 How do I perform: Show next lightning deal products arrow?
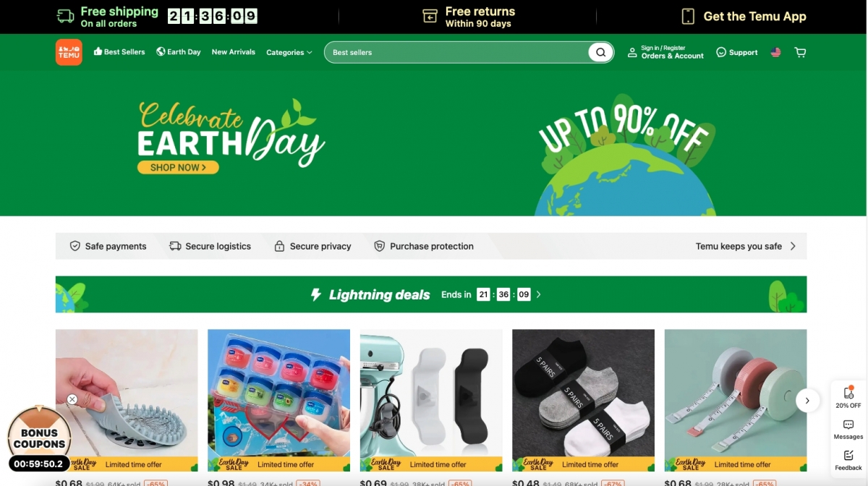coord(807,400)
